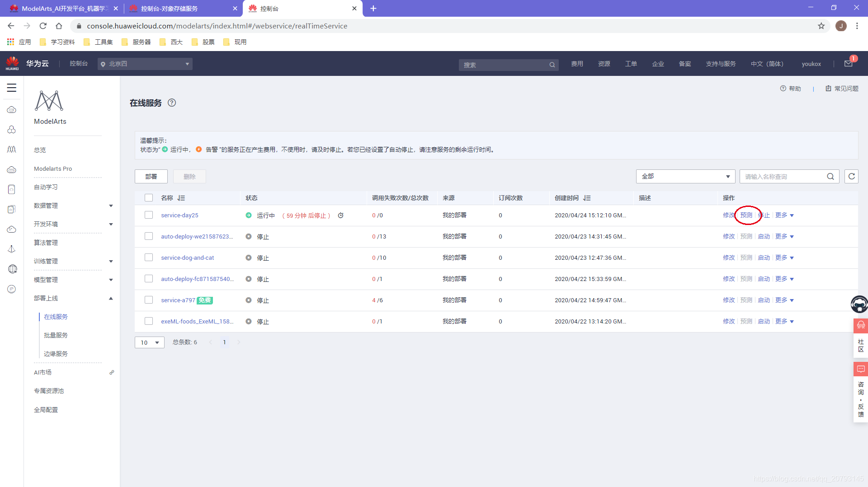The width and height of the screenshot is (868, 487).
Task: Click the Huawei Cloud logo
Action: pyautogui.click(x=13, y=63)
